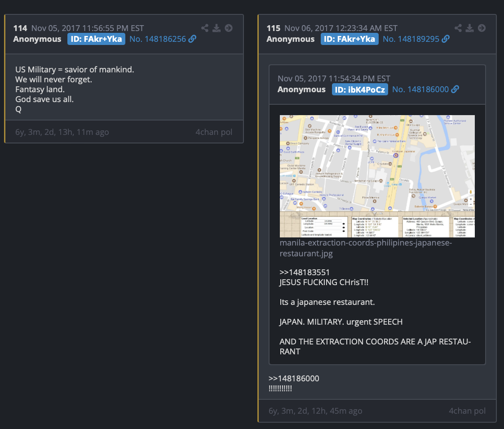
Task: Click 'Fantasy land.' line
Action: pyautogui.click(x=40, y=89)
